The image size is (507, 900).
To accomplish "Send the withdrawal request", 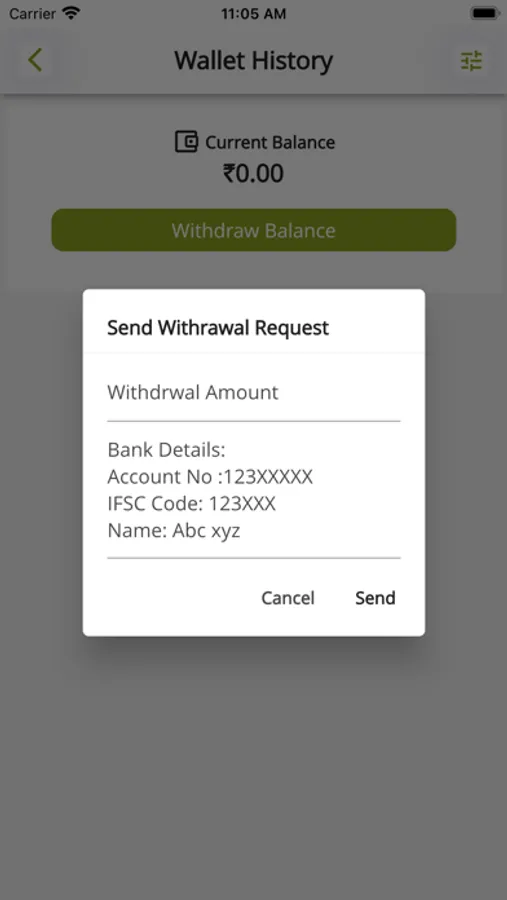I will pos(375,598).
